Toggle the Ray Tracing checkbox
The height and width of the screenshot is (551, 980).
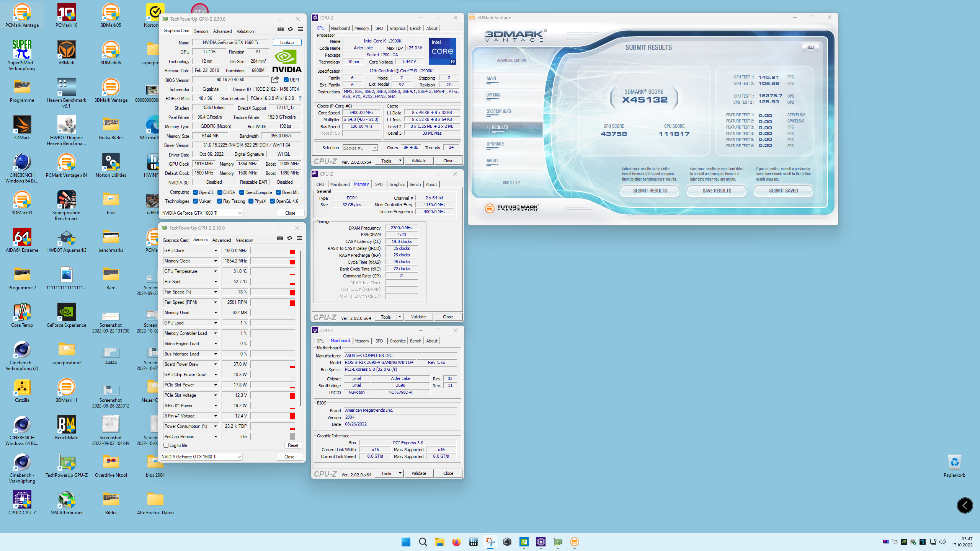point(219,201)
